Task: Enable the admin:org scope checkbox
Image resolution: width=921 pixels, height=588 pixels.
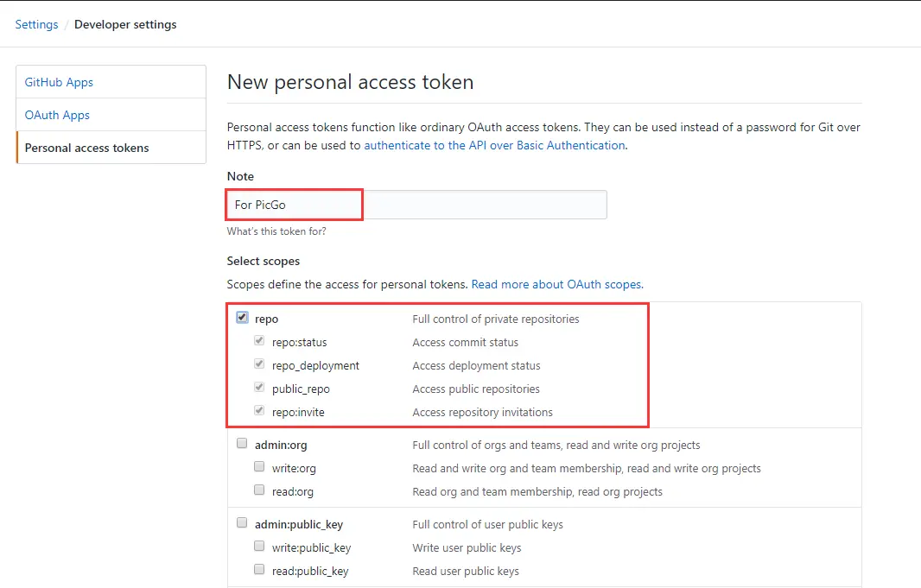Action: 242,445
